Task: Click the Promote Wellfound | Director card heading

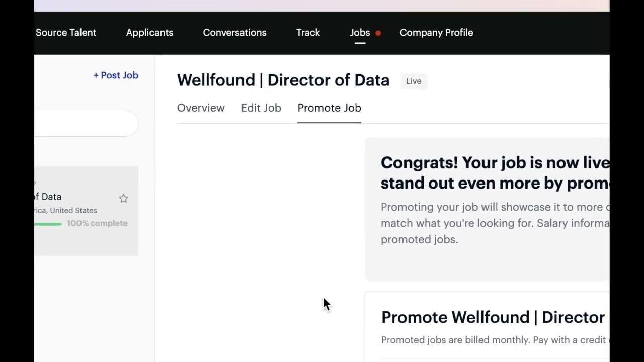Action: pos(493,317)
